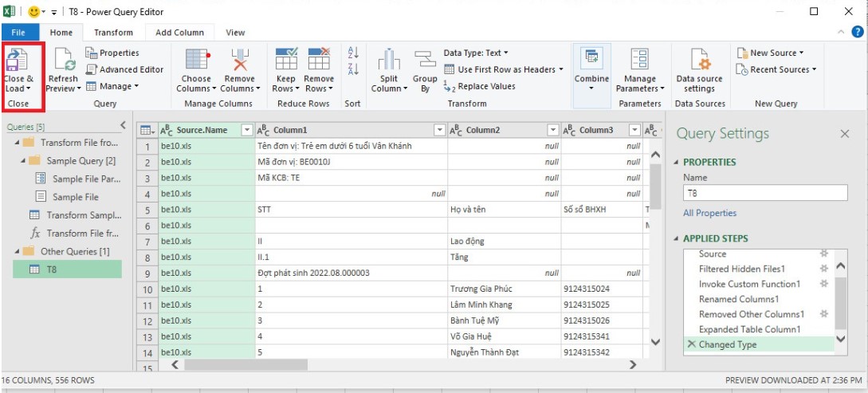Open the Column3 filter dropdown
868x393 pixels.
[634, 130]
